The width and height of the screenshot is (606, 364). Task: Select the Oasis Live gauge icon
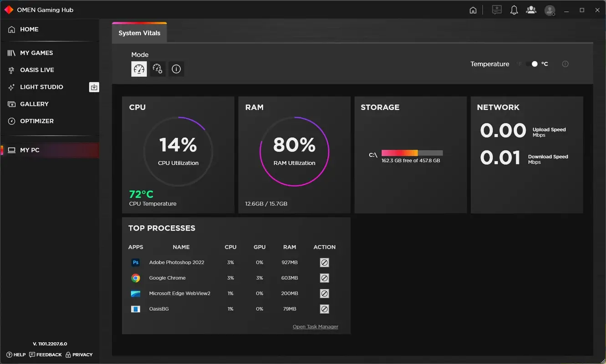(12, 70)
